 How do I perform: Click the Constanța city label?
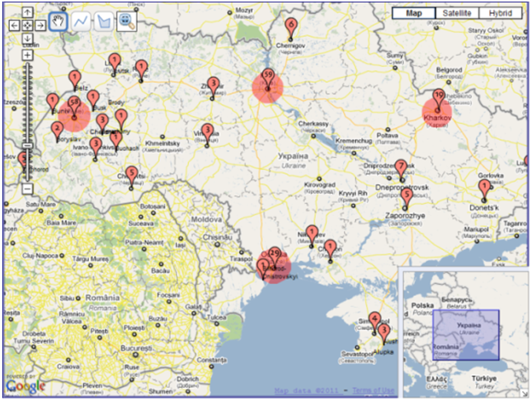click(211, 360)
